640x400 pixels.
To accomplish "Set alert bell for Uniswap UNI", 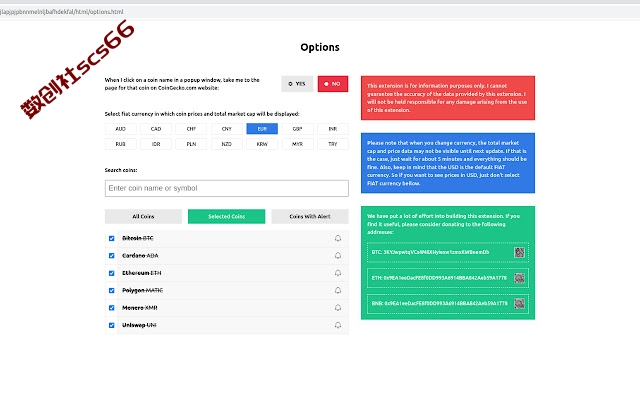I will (338, 325).
